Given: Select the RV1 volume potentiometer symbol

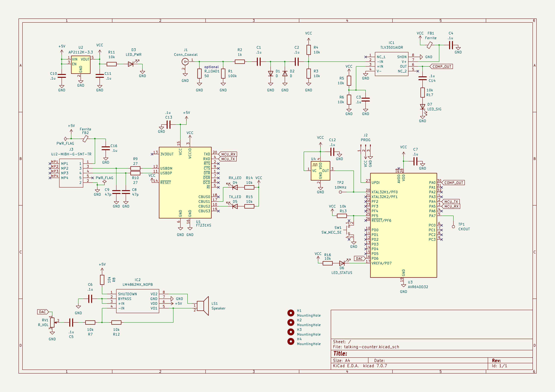Looking at the screenshot, I should coord(52,322).
